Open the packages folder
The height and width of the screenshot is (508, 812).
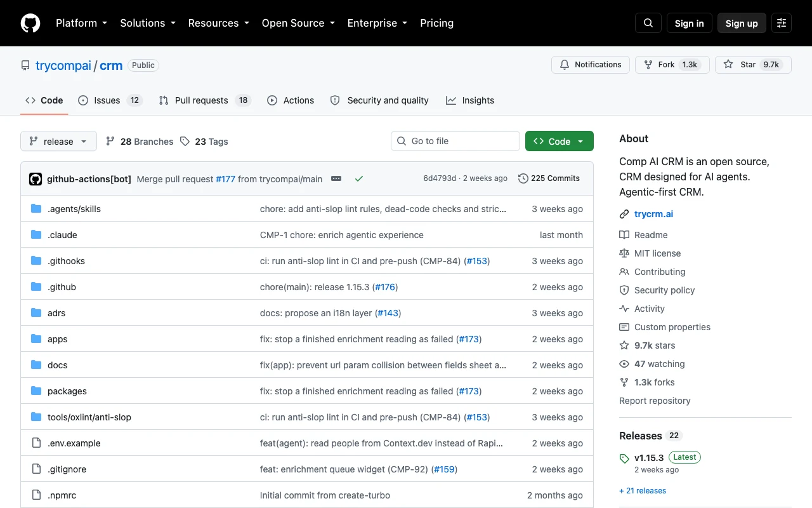67,391
